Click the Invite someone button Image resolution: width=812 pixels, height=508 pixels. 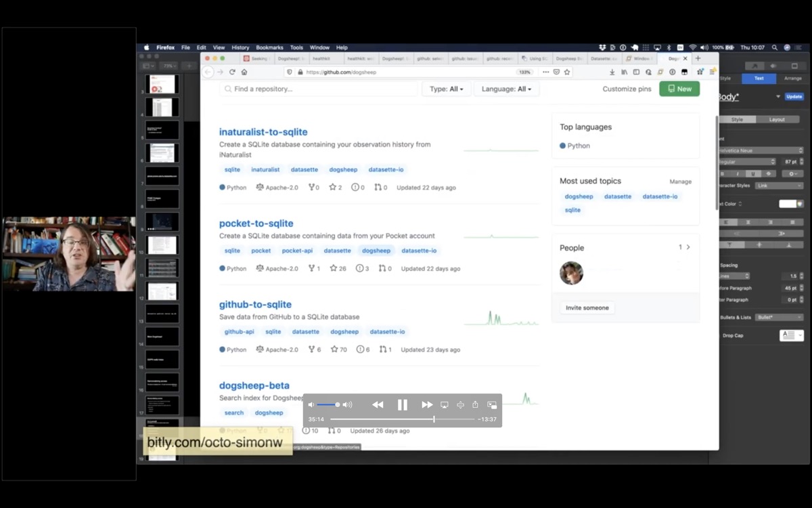pyautogui.click(x=587, y=308)
